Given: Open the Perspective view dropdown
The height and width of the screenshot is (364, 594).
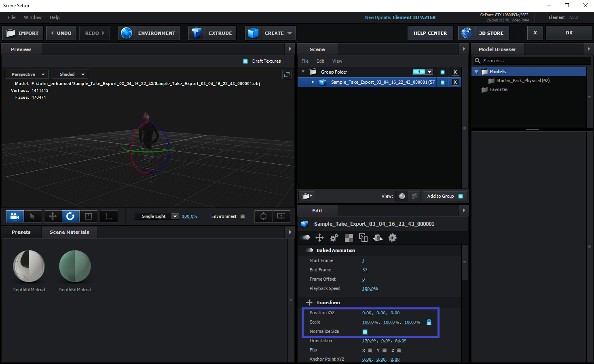Looking at the screenshot, I should click(x=27, y=74).
